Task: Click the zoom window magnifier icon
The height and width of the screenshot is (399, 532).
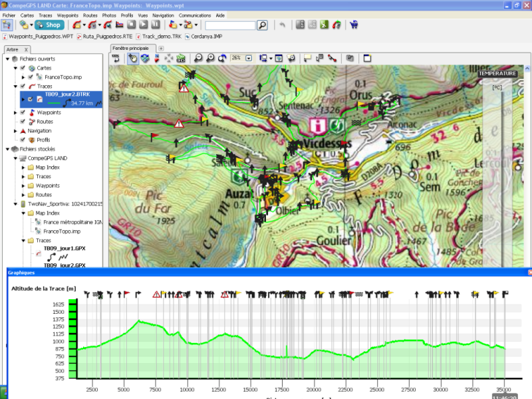Action: [291, 59]
